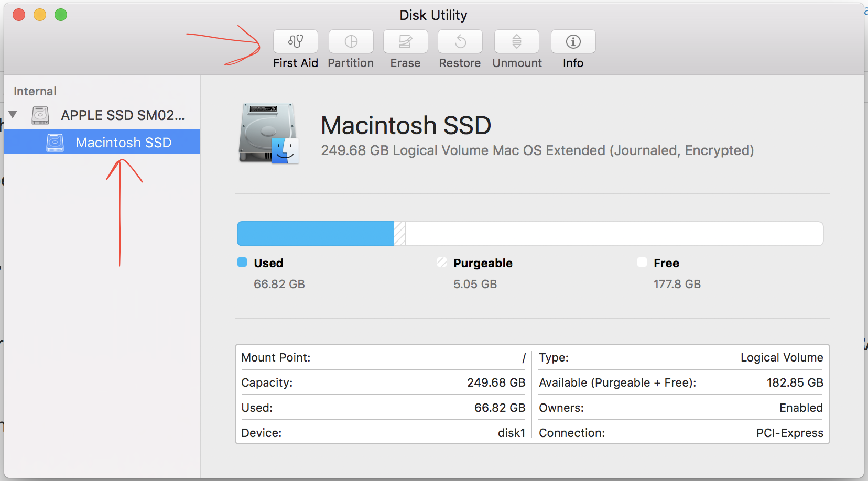Click the disk1 device value
Screen dimensions: 868x481
point(511,433)
